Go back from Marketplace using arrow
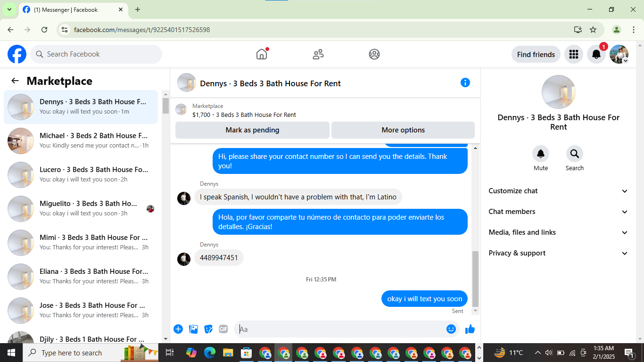 pyautogui.click(x=15, y=81)
